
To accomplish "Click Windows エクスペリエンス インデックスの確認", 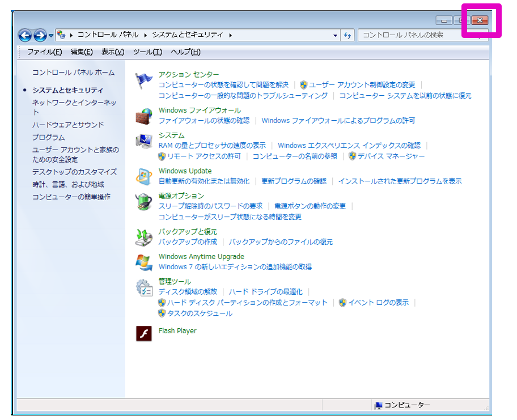I will pos(349,145).
